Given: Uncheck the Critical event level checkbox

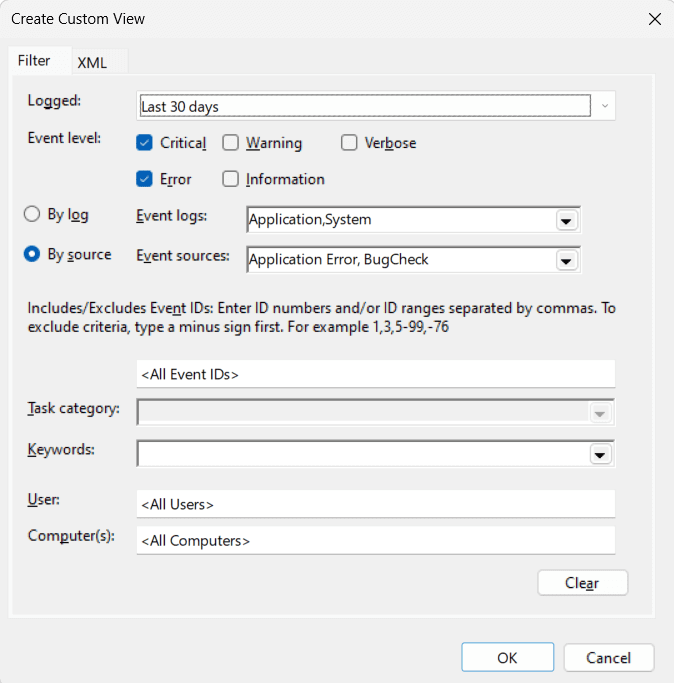Looking at the screenshot, I should [x=144, y=143].
